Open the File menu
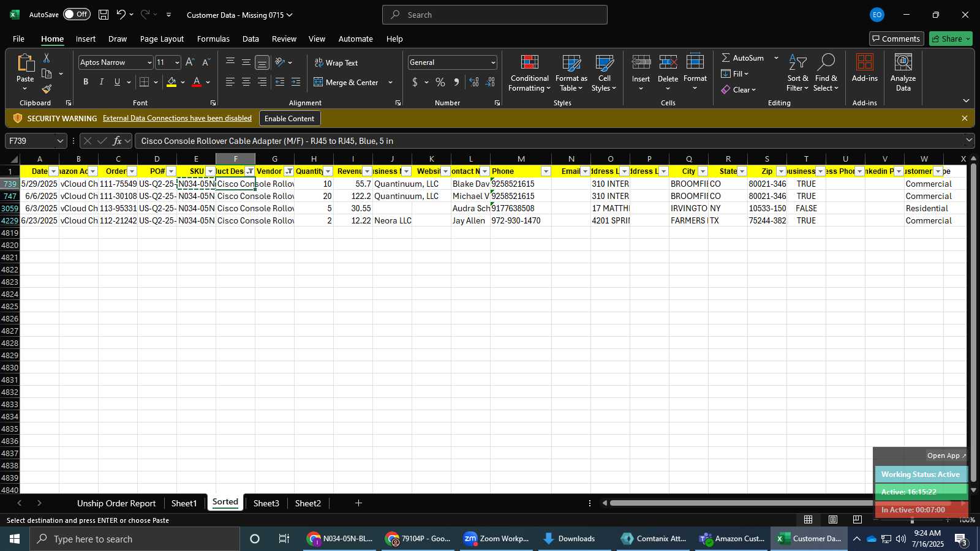Image resolution: width=980 pixels, height=551 pixels. tap(18, 39)
